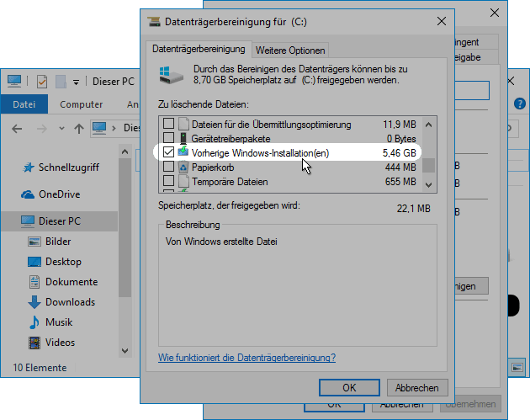
Task: Click the blue help icon in Explorer
Action: click(520, 104)
